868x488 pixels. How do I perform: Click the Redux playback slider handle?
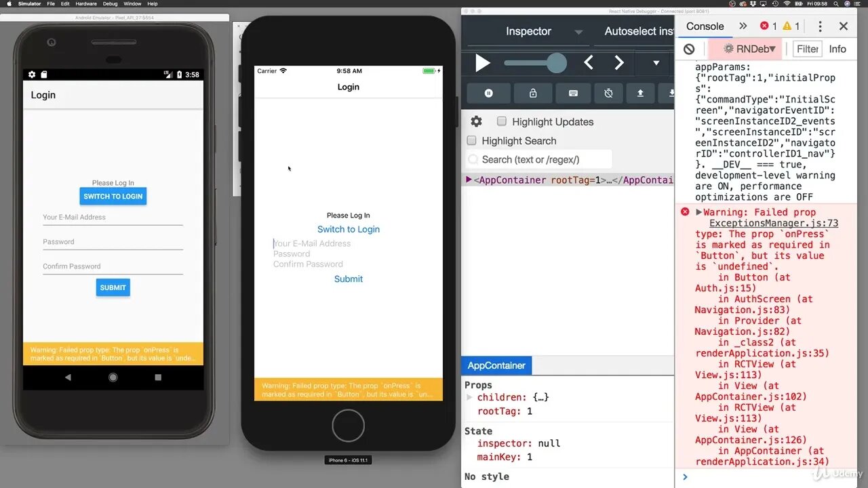click(556, 63)
